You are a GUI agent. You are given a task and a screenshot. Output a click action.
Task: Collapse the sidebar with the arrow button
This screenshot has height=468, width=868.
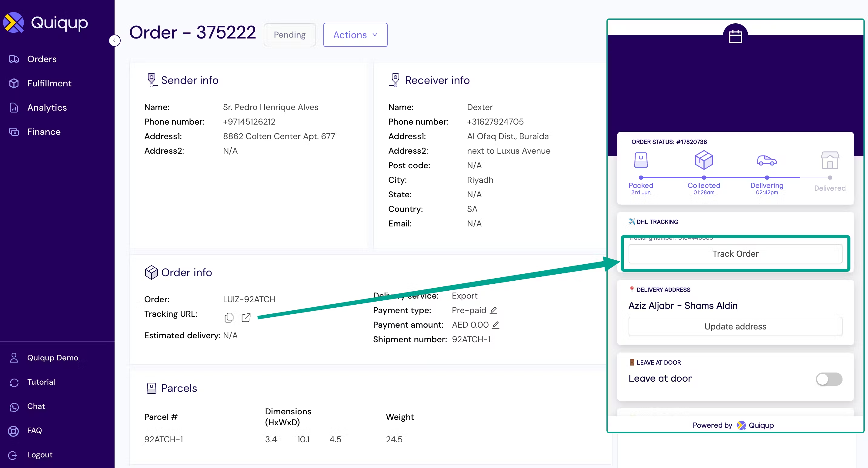pos(115,40)
